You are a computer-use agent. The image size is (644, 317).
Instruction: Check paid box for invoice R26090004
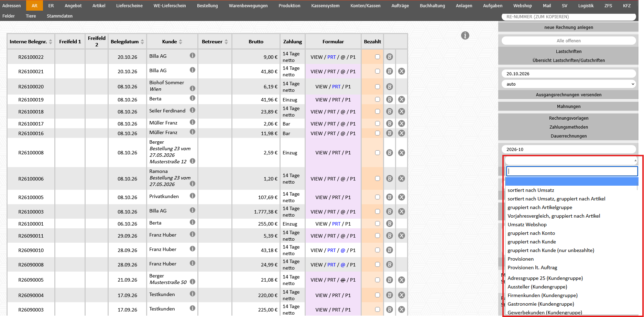(378, 295)
